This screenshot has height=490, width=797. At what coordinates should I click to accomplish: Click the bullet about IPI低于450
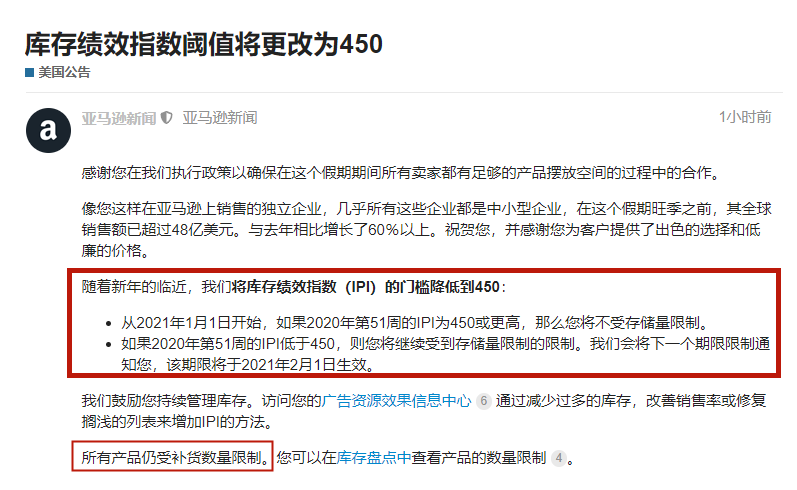pos(445,354)
